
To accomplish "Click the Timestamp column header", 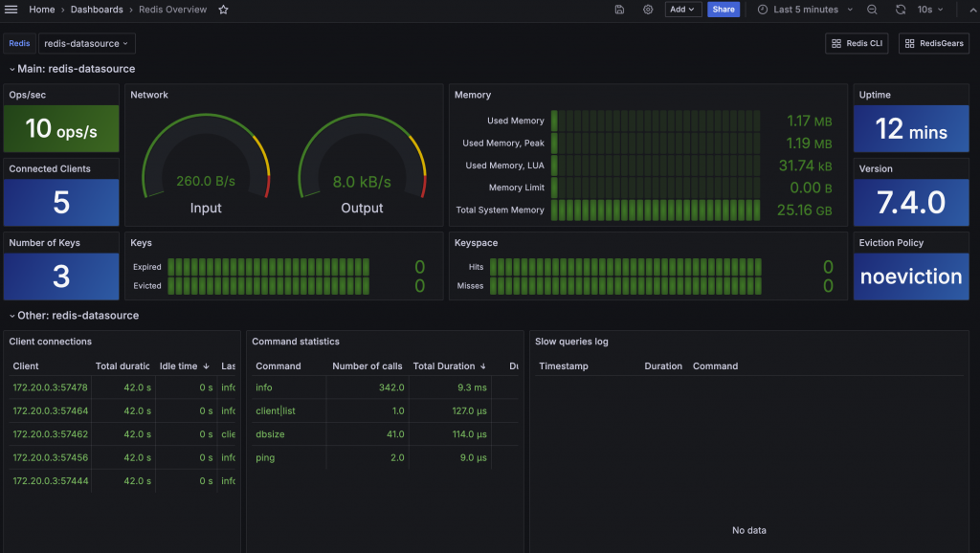I will tap(563, 366).
